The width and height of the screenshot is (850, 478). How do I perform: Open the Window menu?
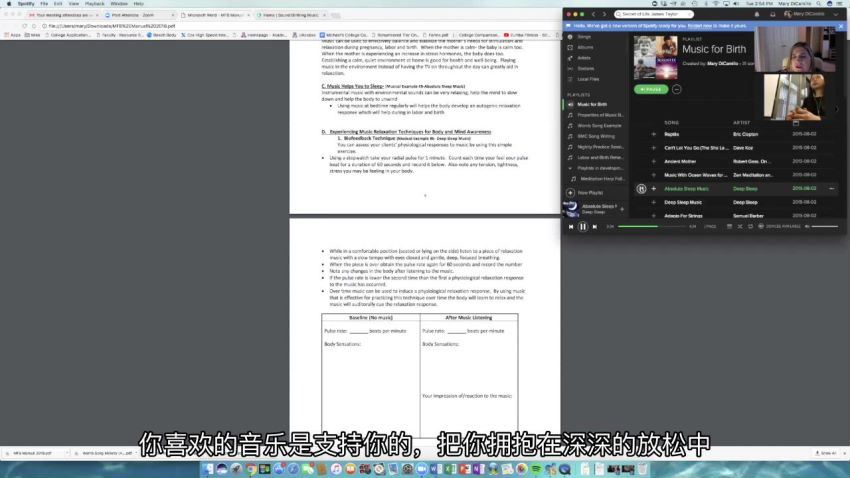pyautogui.click(x=119, y=4)
